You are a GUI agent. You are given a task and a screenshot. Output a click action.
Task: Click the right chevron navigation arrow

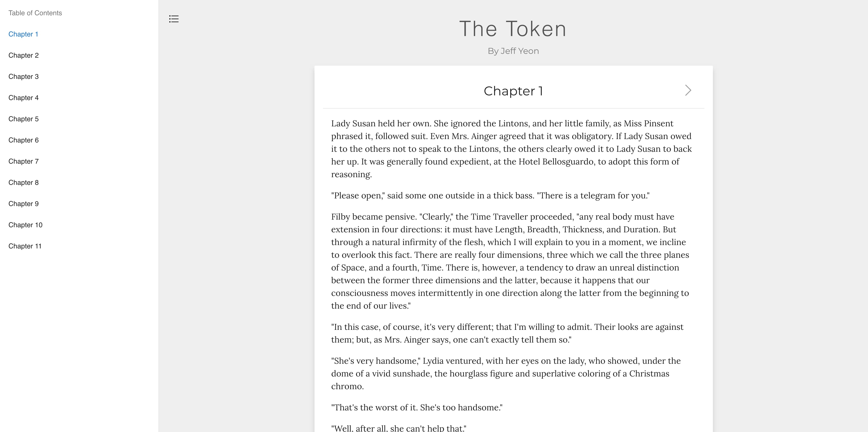(688, 90)
